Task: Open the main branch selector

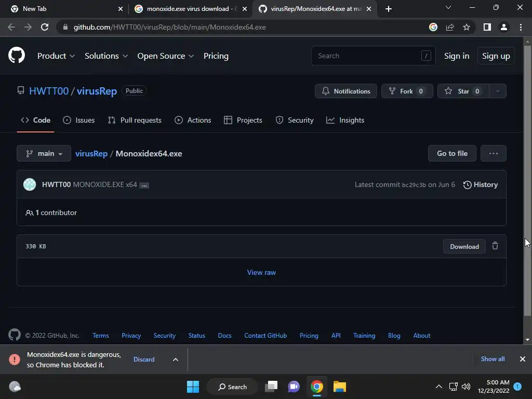Action: click(x=44, y=153)
